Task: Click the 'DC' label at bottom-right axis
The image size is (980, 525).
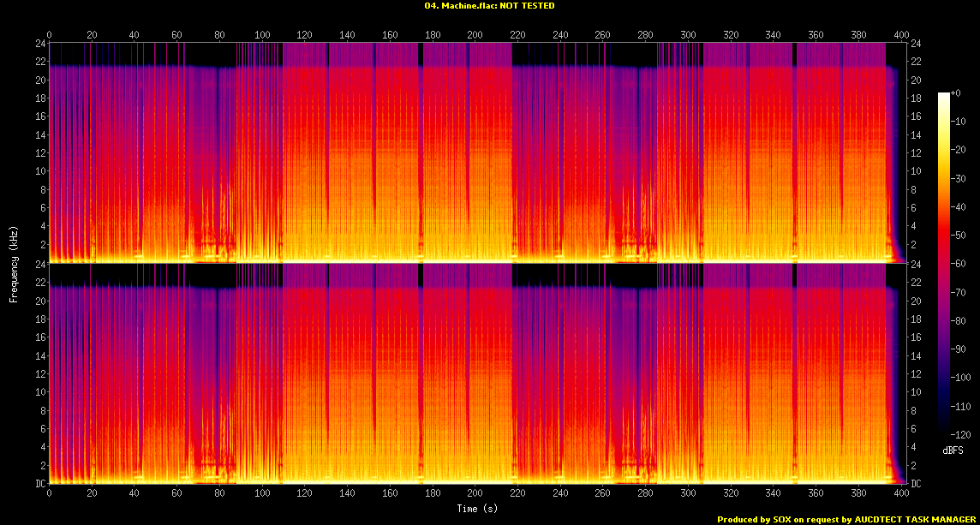Action: pyautogui.click(x=916, y=484)
